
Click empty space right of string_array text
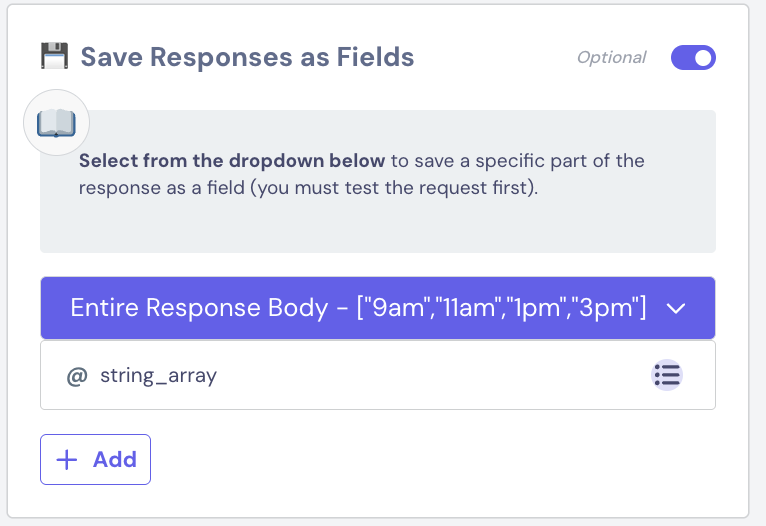430,376
